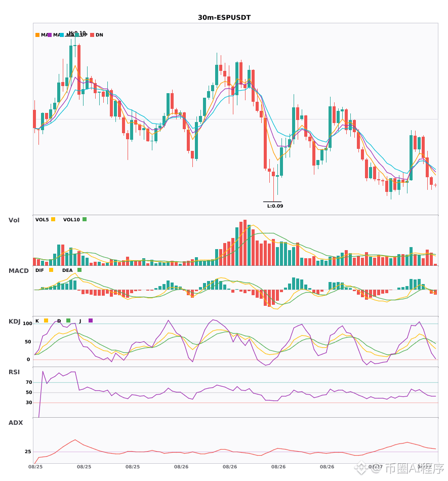Click the ADX panel title
Viewport: 448px width, 481px height.
(x=16, y=423)
